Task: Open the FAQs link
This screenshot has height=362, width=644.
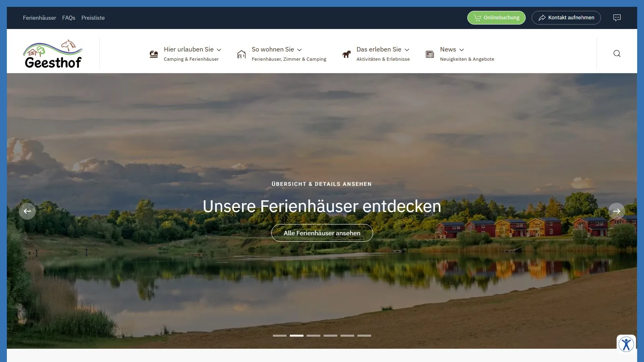Action: (x=69, y=18)
